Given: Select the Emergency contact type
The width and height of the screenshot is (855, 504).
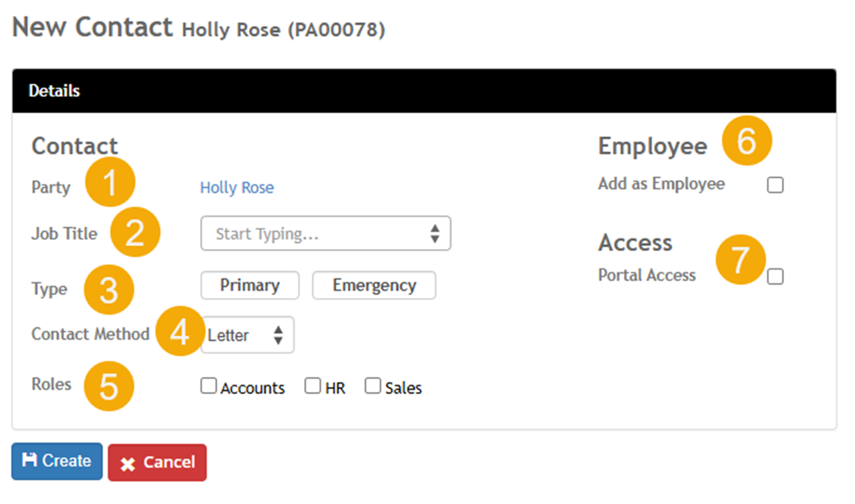Looking at the screenshot, I should [x=374, y=286].
